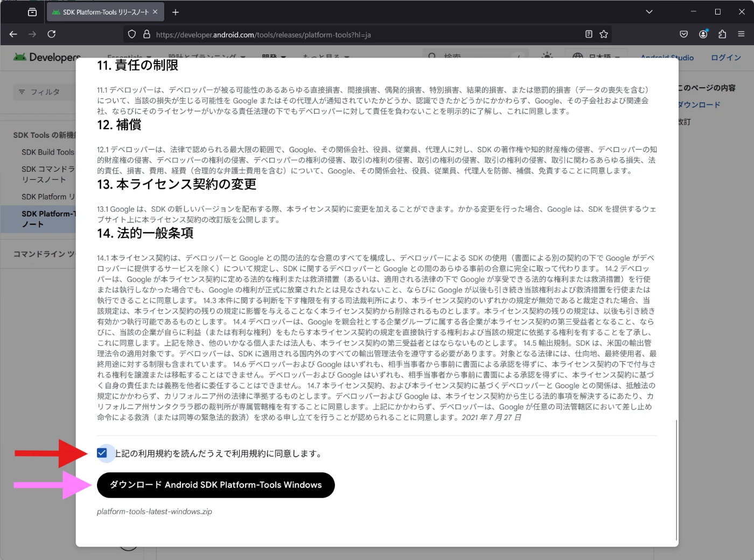The image size is (754, 560).
Task: Open the フィルタ sidebar filter field
Action: [45, 92]
